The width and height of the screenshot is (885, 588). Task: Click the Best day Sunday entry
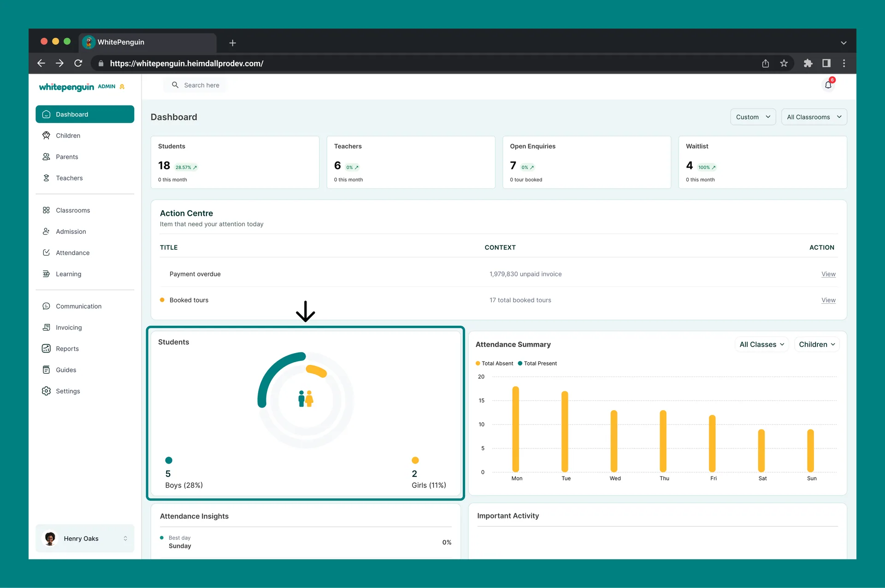tap(306, 542)
